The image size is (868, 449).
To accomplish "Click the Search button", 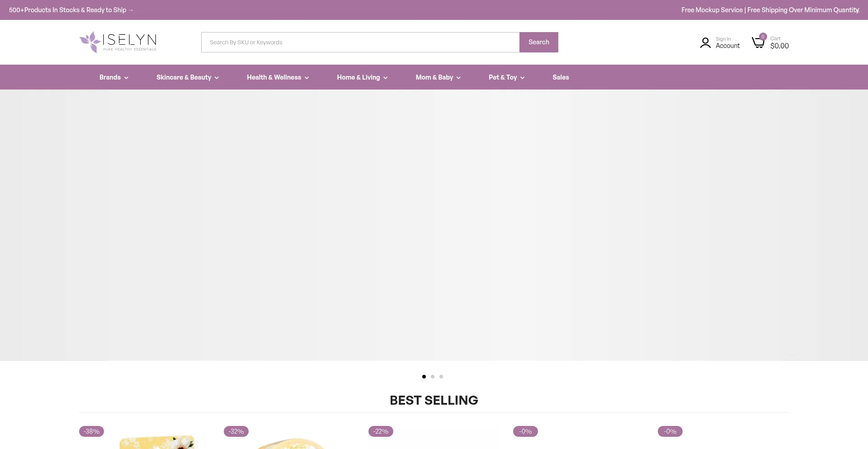I will [538, 42].
